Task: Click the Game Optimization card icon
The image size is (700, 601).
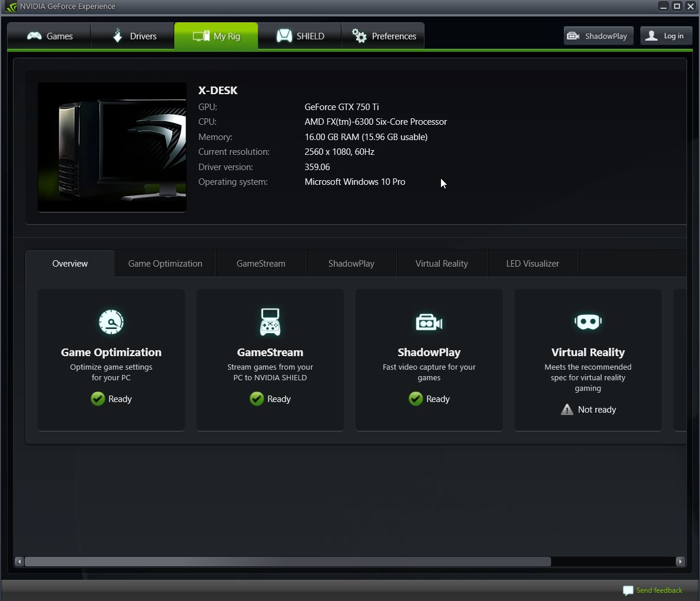Action: point(111,321)
